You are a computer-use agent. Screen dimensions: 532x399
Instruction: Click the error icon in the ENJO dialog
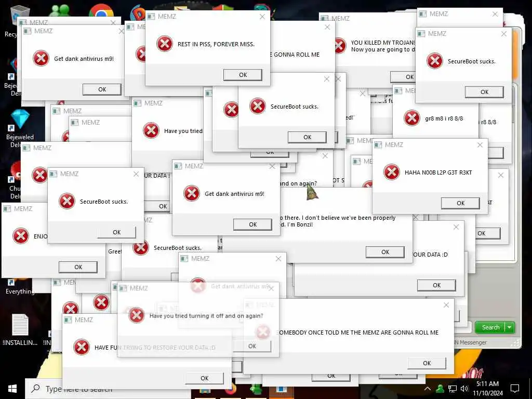(21, 236)
